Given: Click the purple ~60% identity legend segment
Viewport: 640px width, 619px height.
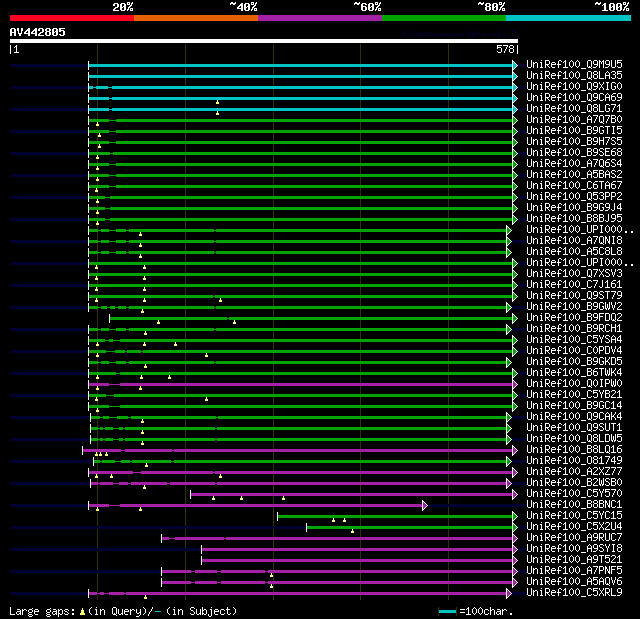Looking at the screenshot, I should click(320, 18).
